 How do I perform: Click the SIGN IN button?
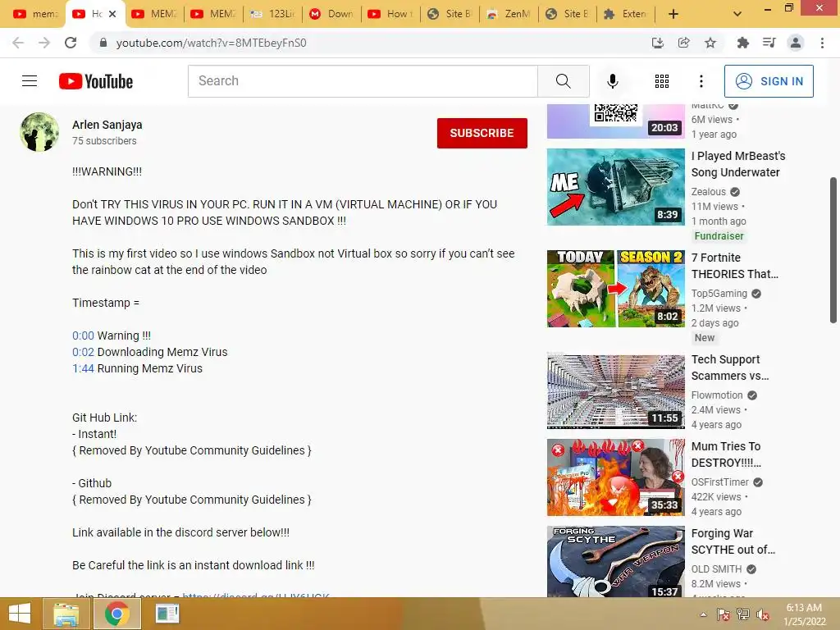(769, 81)
